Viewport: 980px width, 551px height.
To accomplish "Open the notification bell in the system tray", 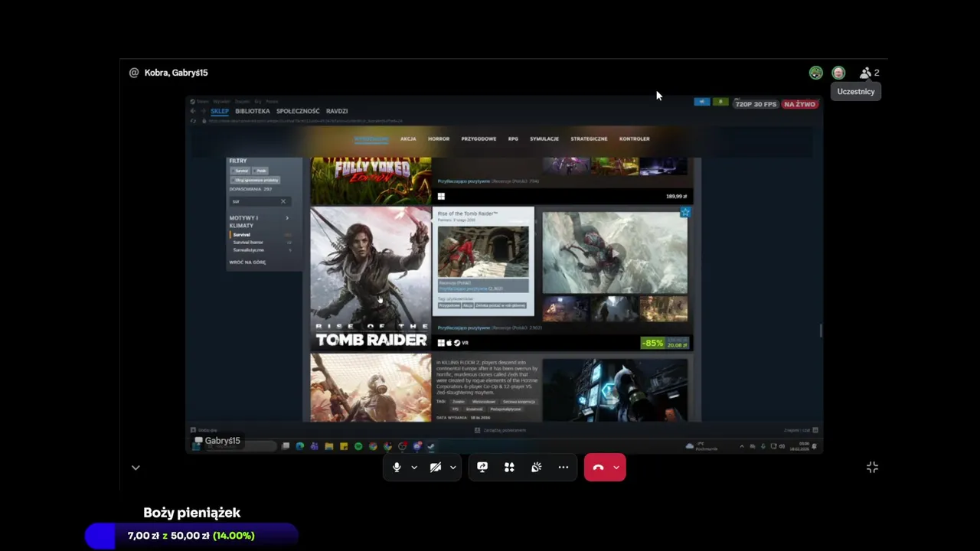I will pos(814,446).
